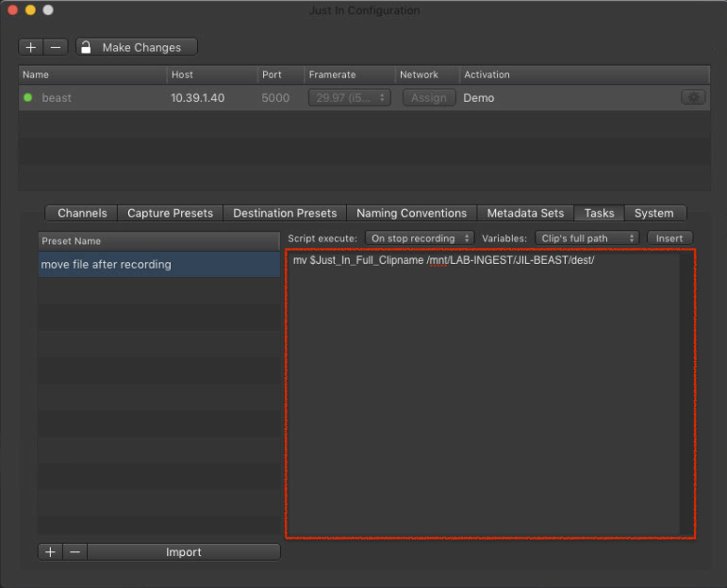The width and height of the screenshot is (727, 588).
Task: Click the Insert variable button
Action: [669, 238]
